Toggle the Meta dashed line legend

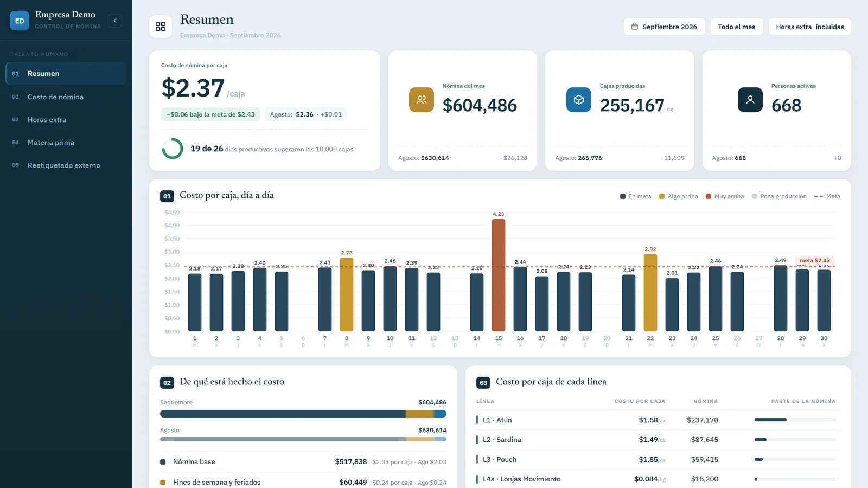[x=827, y=196]
